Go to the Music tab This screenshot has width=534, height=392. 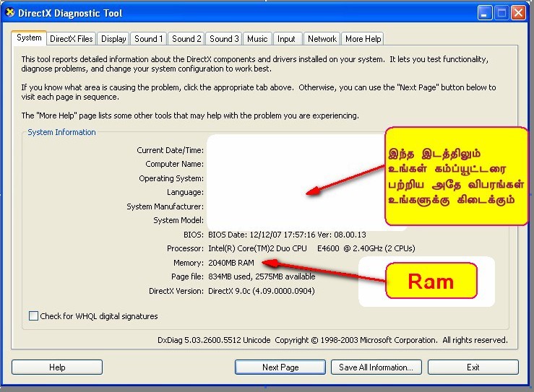257,39
